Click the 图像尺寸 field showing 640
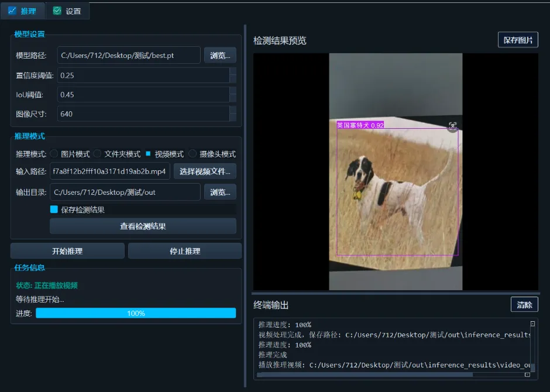 (x=143, y=114)
